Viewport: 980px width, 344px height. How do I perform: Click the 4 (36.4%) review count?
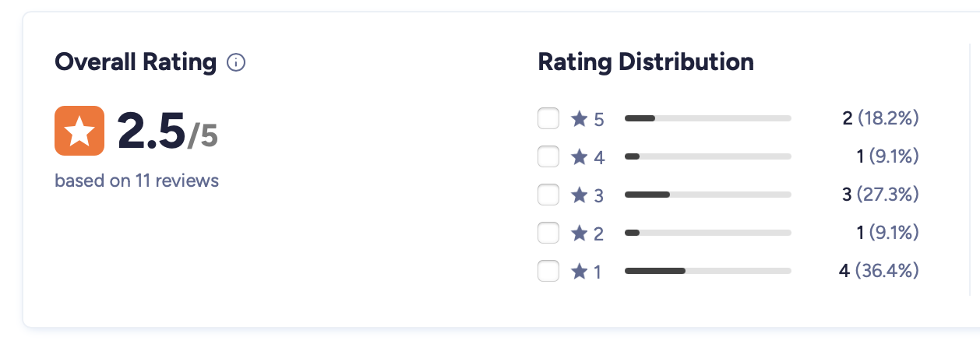click(x=879, y=271)
